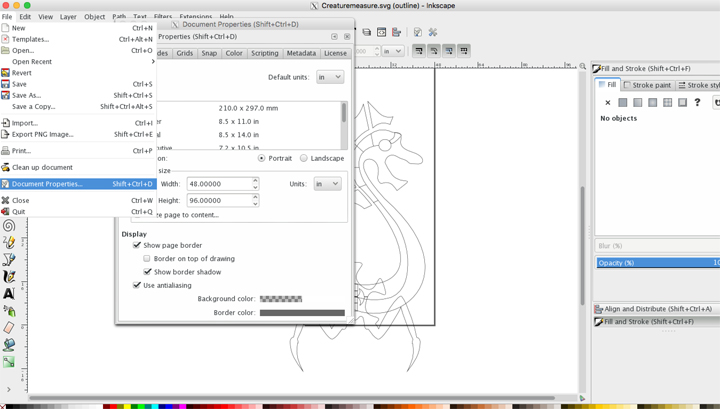Select the Spray tool
The width and height of the screenshot is (720, 409).
9,311
